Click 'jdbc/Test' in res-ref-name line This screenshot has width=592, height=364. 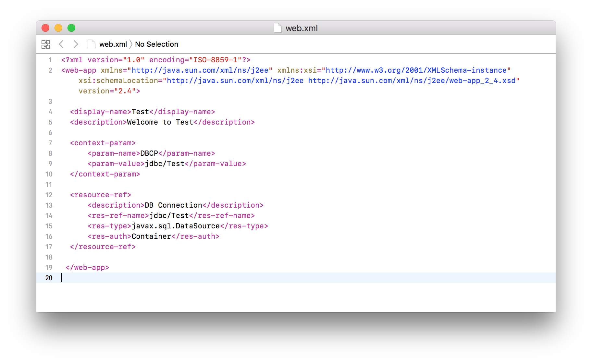click(169, 216)
